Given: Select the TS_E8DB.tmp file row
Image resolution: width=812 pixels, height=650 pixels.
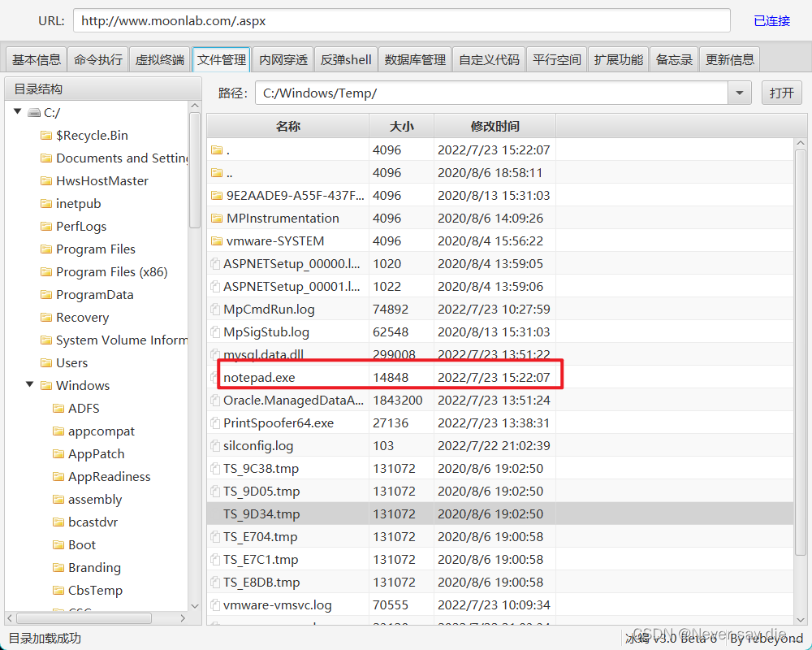Looking at the screenshot, I should [500, 582].
